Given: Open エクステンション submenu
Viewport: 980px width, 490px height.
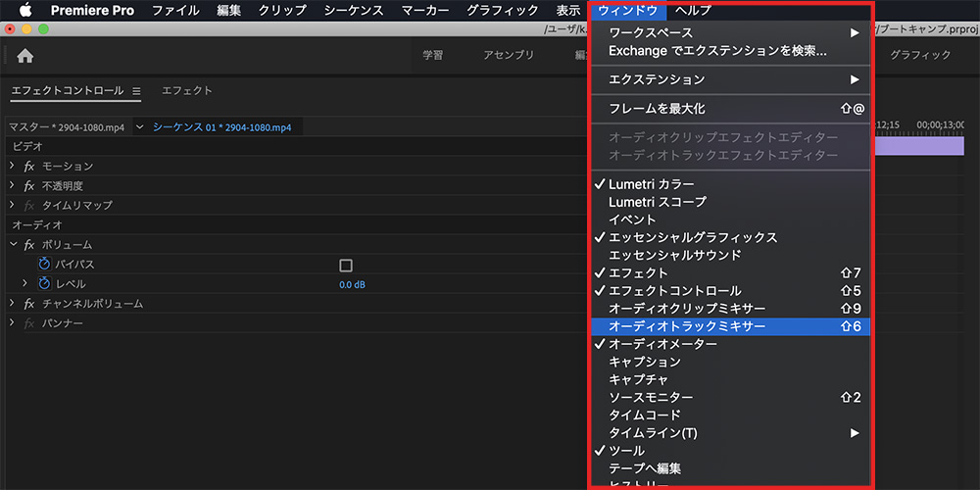Looking at the screenshot, I should click(x=729, y=79).
